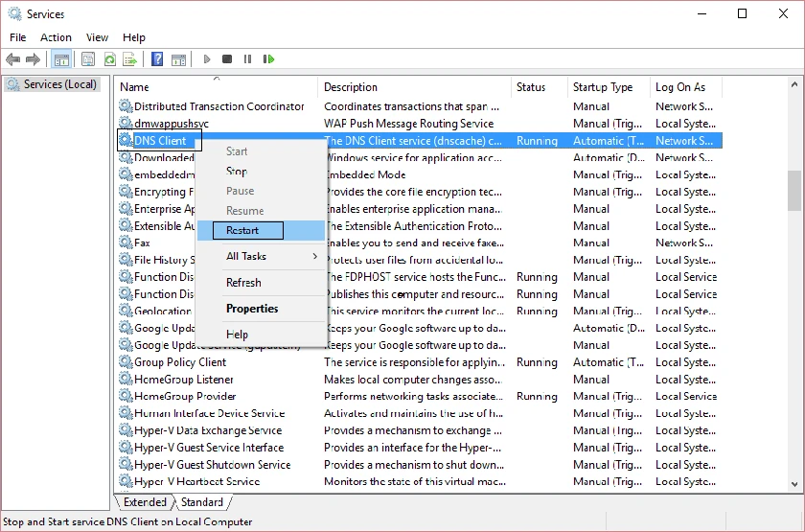This screenshot has width=805, height=532.
Task: Select the Fax service row
Action: (420, 243)
